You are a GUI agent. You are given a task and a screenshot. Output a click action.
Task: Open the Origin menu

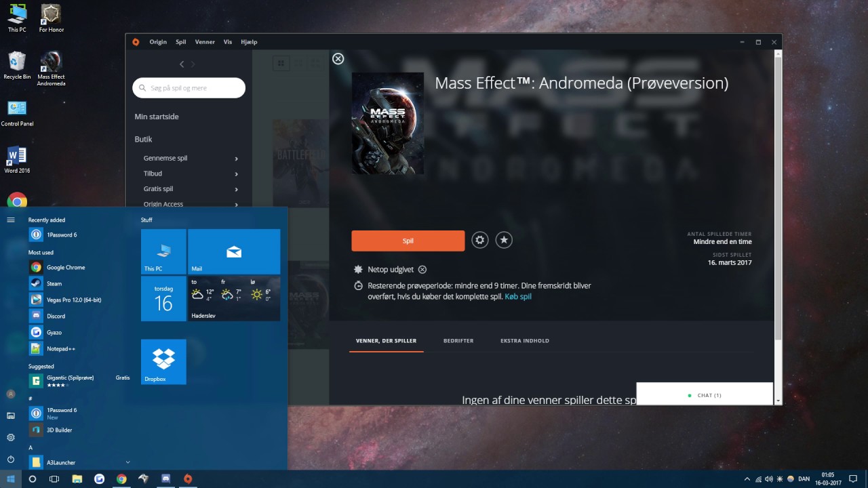[158, 42]
